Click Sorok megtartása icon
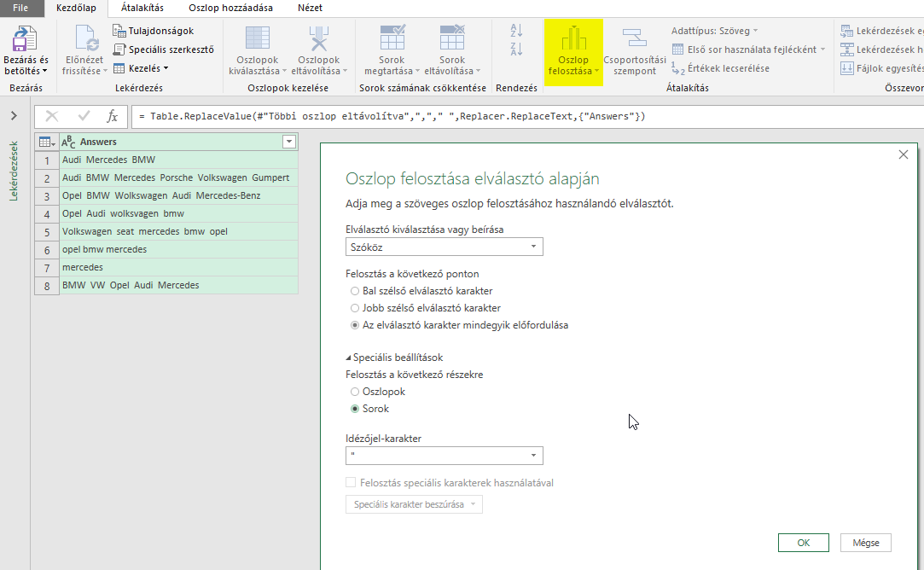This screenshot has width=924, height=570. [392, 39]
